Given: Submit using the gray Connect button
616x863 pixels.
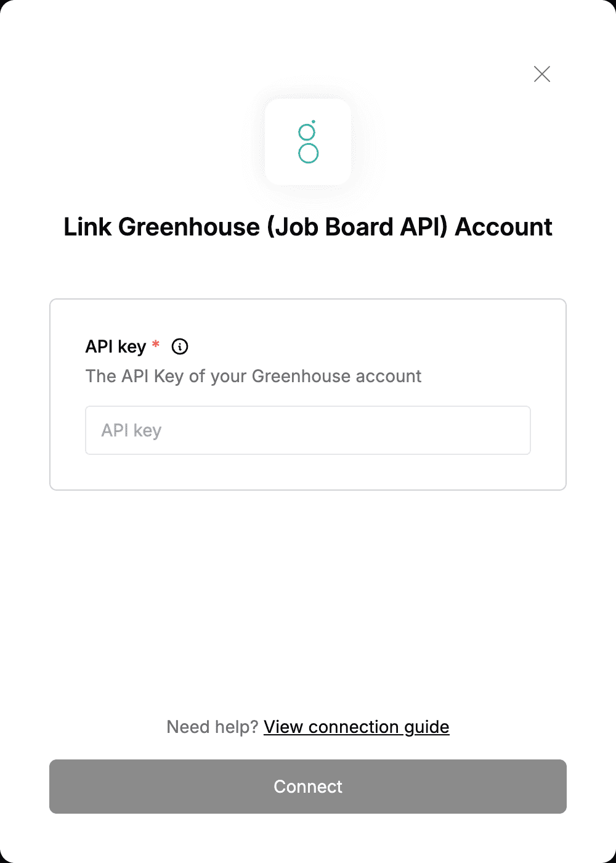Looking at the screenshot, I should 308,787.
